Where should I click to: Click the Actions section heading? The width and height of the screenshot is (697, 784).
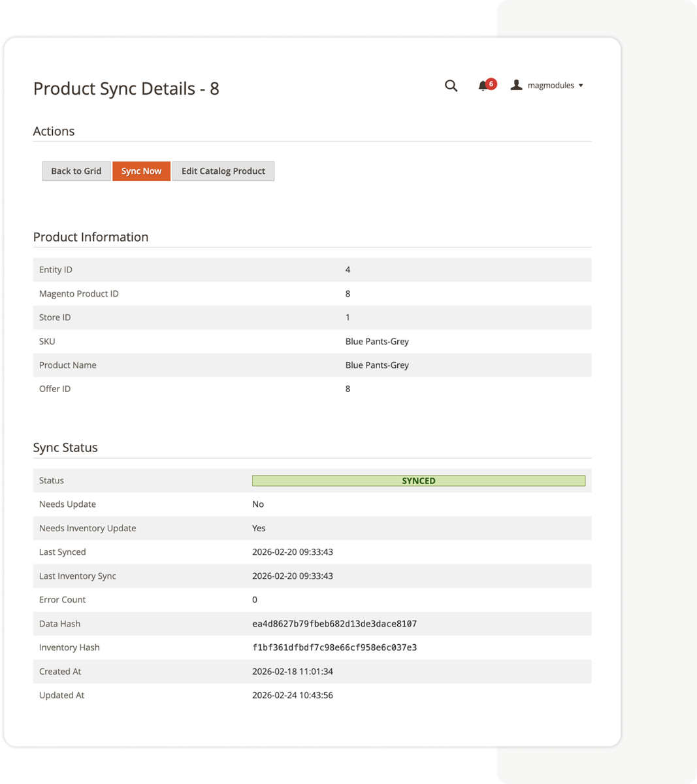point(54,131)
